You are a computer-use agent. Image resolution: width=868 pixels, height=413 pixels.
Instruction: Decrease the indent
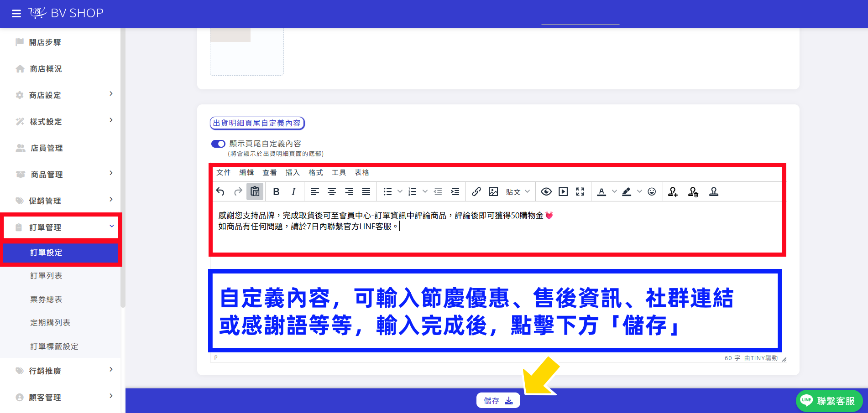click(x=438, y=191)
